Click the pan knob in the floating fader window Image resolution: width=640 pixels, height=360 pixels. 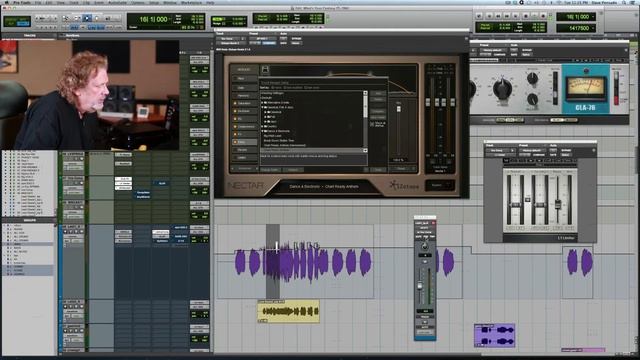425,247
